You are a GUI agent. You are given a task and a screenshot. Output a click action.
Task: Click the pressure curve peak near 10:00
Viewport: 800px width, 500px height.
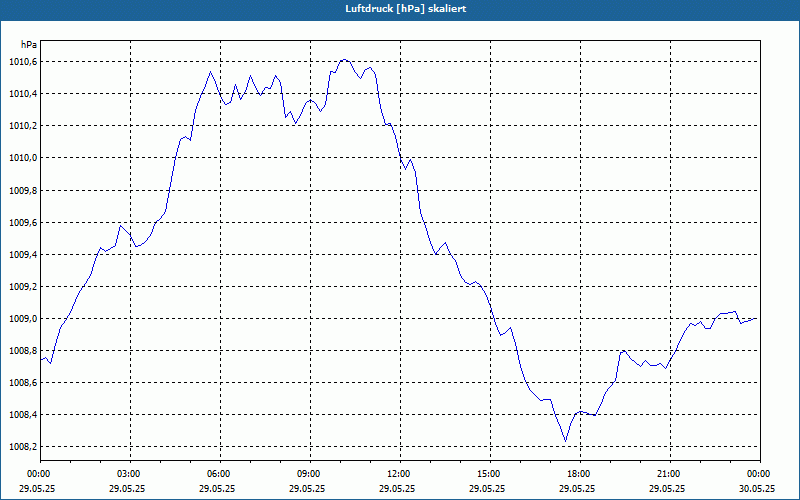point(344,60)
